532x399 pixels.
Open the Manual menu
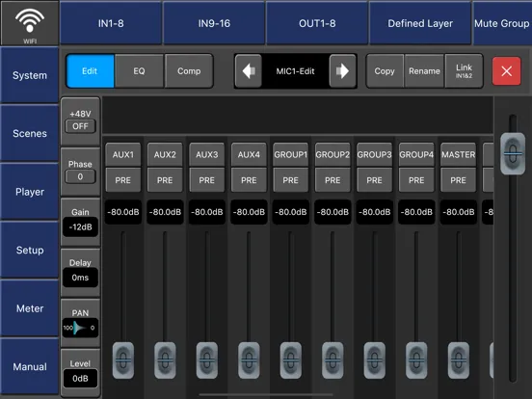30,366
